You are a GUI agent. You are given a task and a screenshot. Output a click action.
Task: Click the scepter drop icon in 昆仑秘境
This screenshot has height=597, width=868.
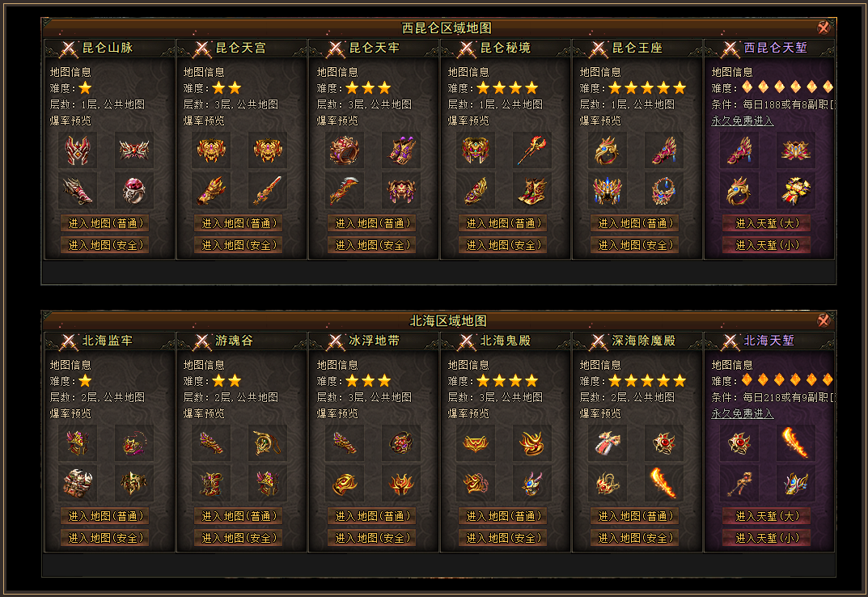[532, 150]
